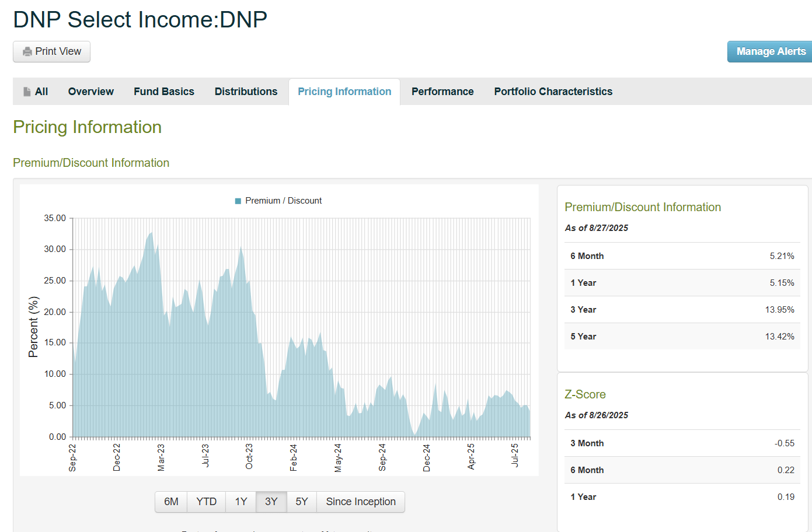
Task: Toggle the Premium / Discount series visibility
Action: 278,200
